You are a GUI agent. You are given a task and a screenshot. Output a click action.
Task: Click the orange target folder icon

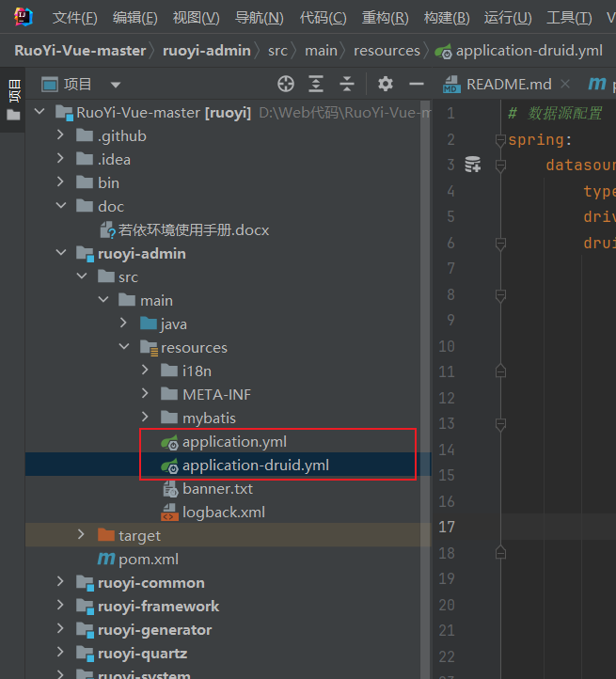click(x=106, y=535)
